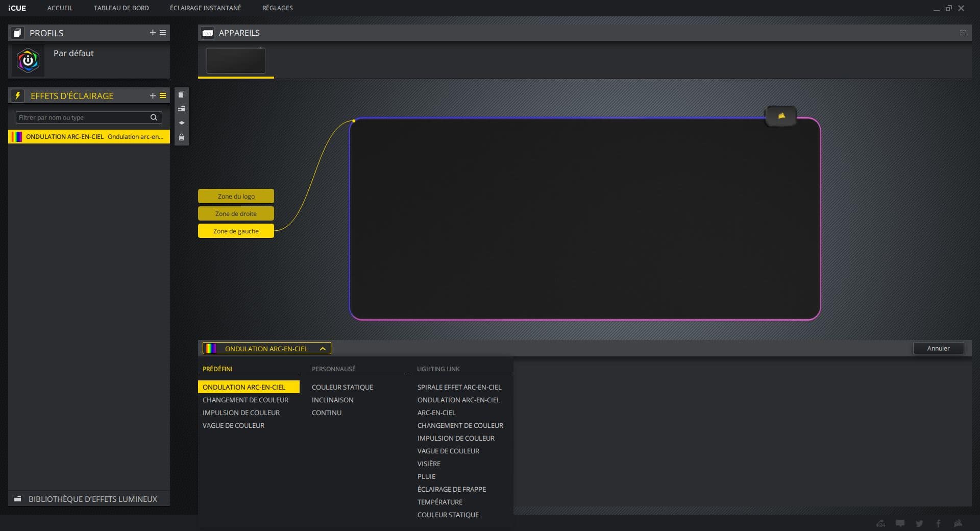Choose Couleur statique under Personnalisé
The width and height of the screenshot is (980, 531).
click(x=342, y=387)
